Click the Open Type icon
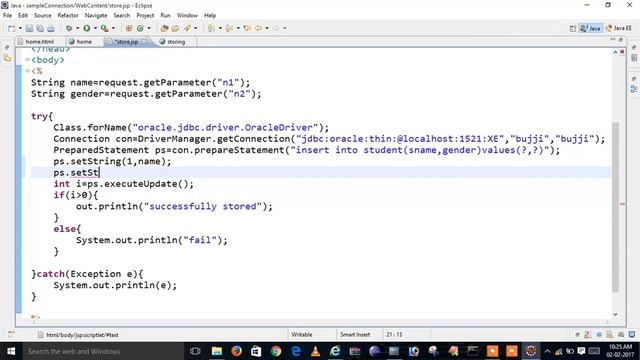The height and width of the screenshot is (360, 640). pos(164,28)
